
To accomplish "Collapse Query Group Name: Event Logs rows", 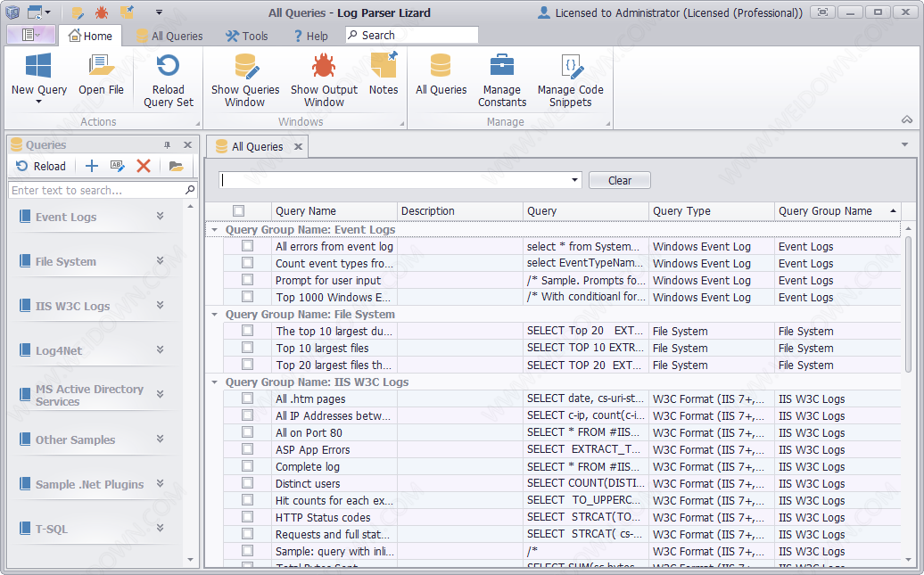I will click(x=214, y=230).
